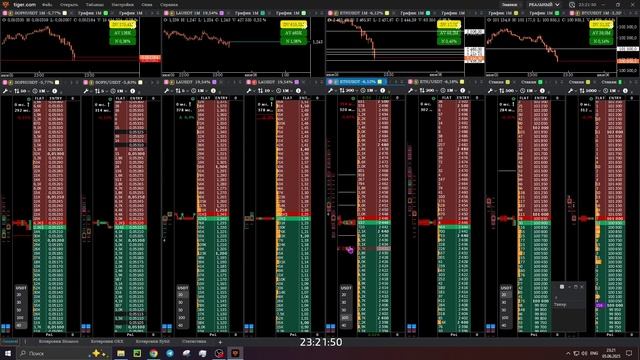This screenshot has height=360, width=640.
Task: Click blue squares icon in the ETH/USDT -6,18% order book
Action: coord(411,327)
